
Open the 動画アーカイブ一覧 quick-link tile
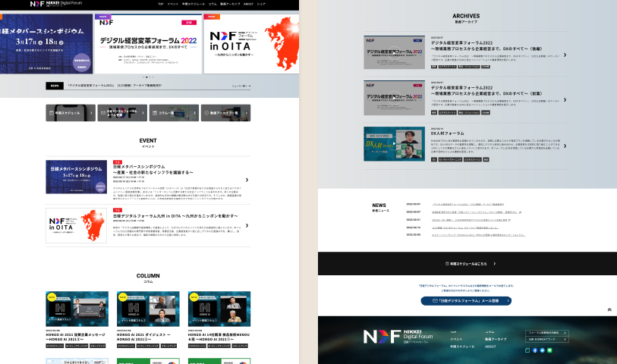226,113
